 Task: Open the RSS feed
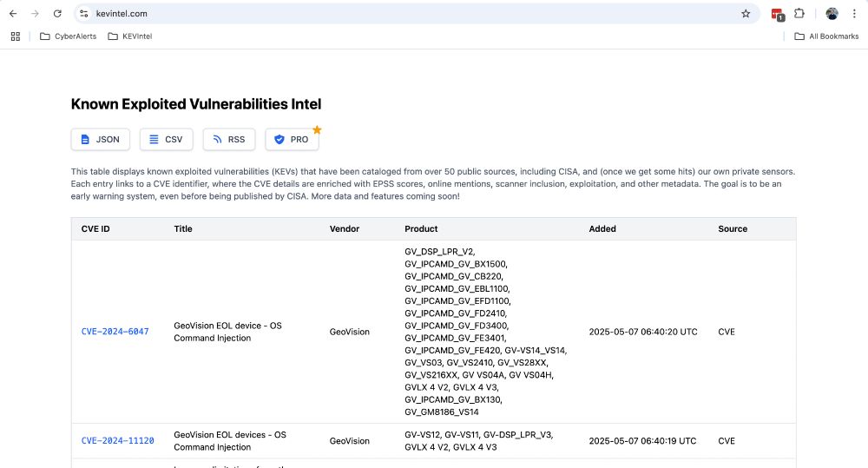pos(229,140)
